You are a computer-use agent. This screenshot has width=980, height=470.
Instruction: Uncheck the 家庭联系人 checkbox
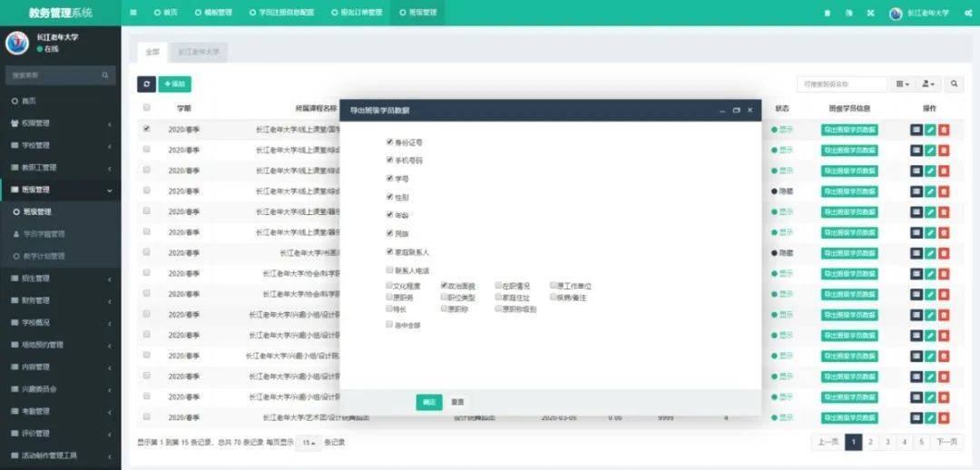390,252
